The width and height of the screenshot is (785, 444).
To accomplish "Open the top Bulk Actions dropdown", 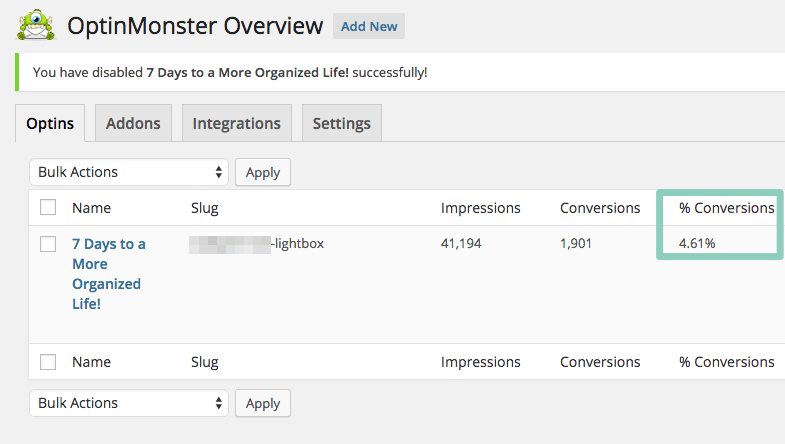I will point(129,172).
